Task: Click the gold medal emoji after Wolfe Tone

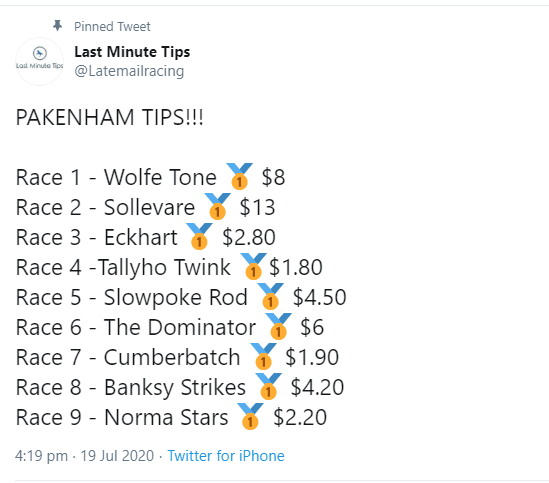Action: tap(239, 176)
